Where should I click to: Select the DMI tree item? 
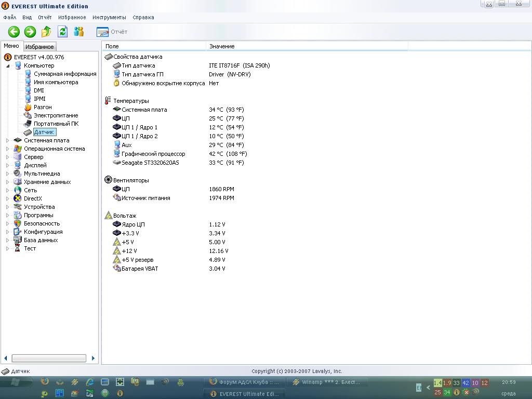[38, 90]
